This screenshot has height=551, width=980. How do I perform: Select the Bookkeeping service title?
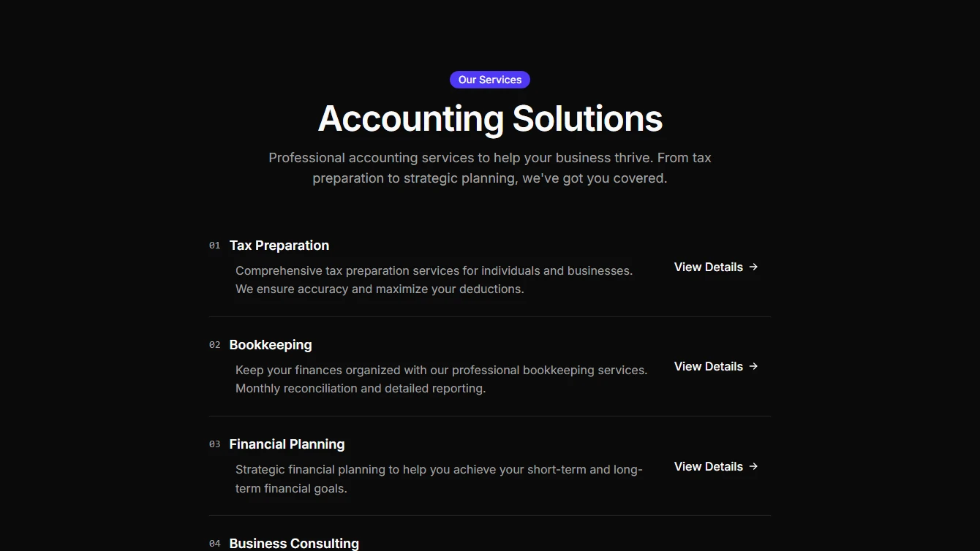point(271,344)
